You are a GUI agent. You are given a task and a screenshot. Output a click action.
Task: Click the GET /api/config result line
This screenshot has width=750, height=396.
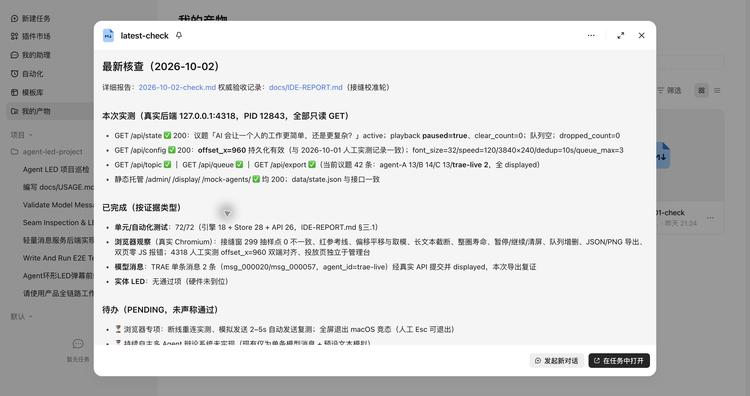[368, 150]
